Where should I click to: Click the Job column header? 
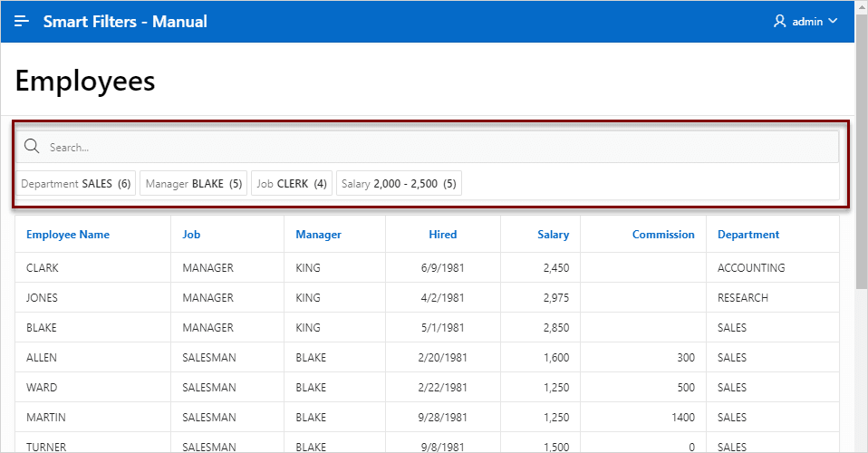[x=191, y=235]
